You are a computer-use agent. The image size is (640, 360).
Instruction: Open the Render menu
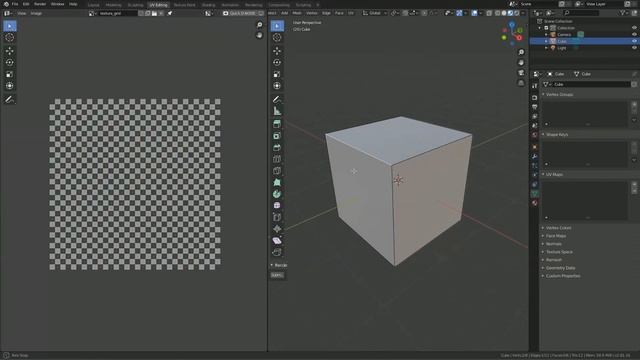pos(40,4)
